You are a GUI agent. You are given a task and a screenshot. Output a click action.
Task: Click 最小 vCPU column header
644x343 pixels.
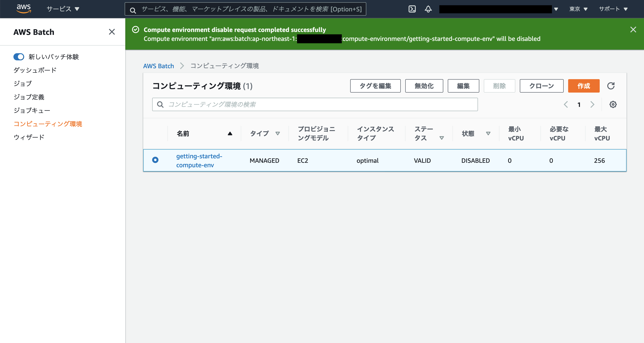(x=516, y=134)
